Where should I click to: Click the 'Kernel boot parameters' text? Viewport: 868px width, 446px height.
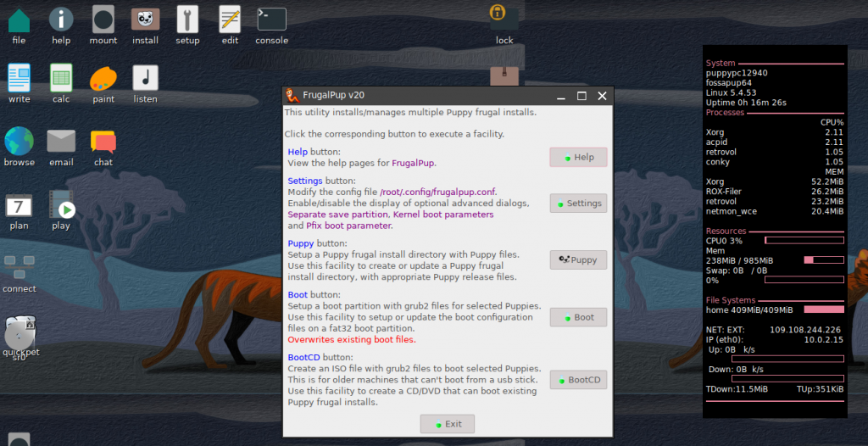tap(443, 215)
